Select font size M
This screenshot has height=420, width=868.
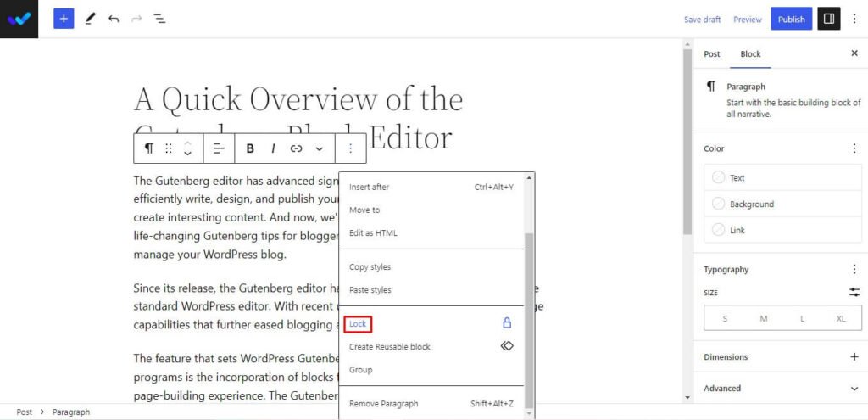(x=764, y=318)
